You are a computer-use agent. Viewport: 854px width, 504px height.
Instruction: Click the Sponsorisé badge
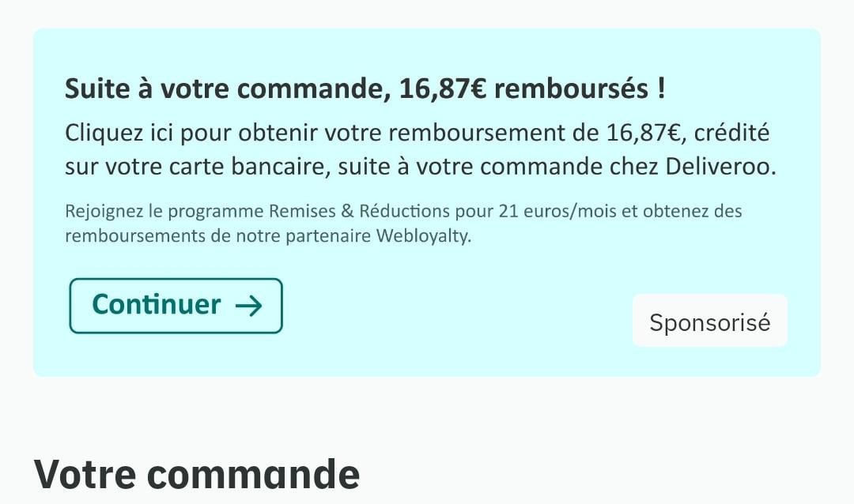pos(709,322)
